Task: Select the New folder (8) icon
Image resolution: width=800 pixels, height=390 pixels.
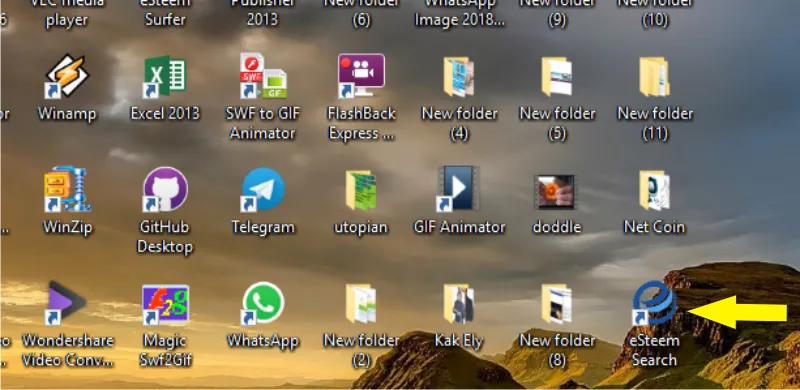Action: click(557, 304)
